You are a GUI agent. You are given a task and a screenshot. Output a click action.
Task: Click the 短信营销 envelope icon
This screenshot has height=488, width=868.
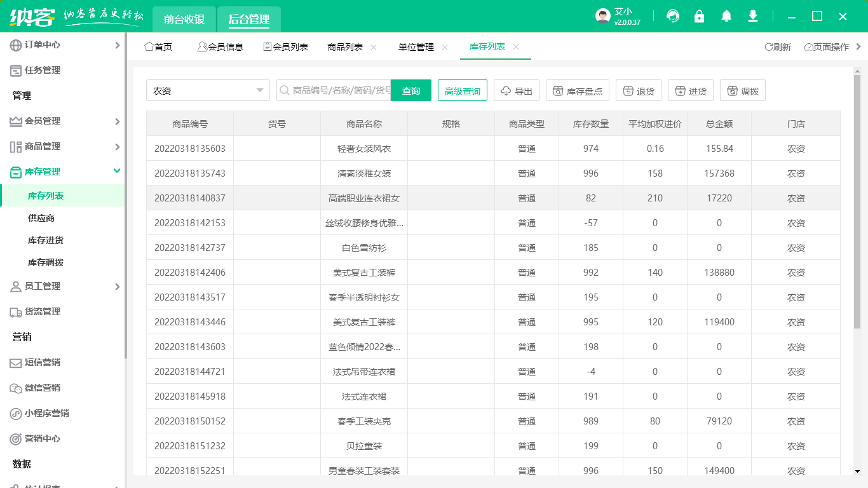click(x=15, y=363)
